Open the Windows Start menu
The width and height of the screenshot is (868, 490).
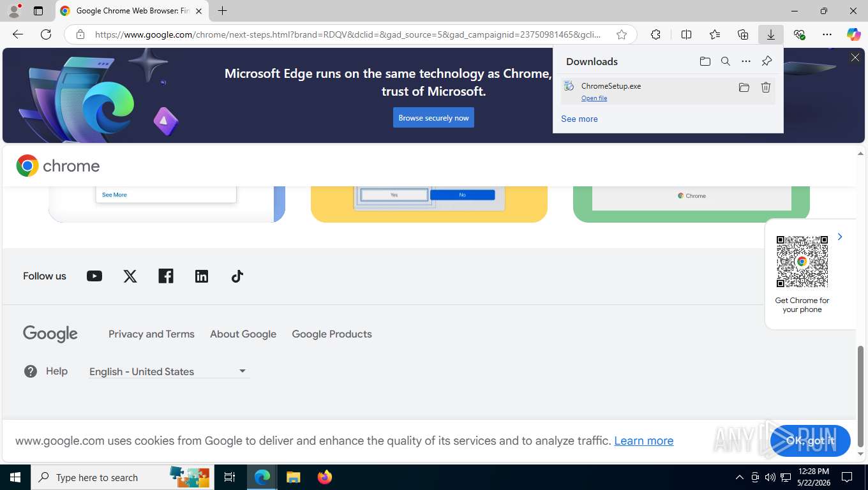coord(15,477)
